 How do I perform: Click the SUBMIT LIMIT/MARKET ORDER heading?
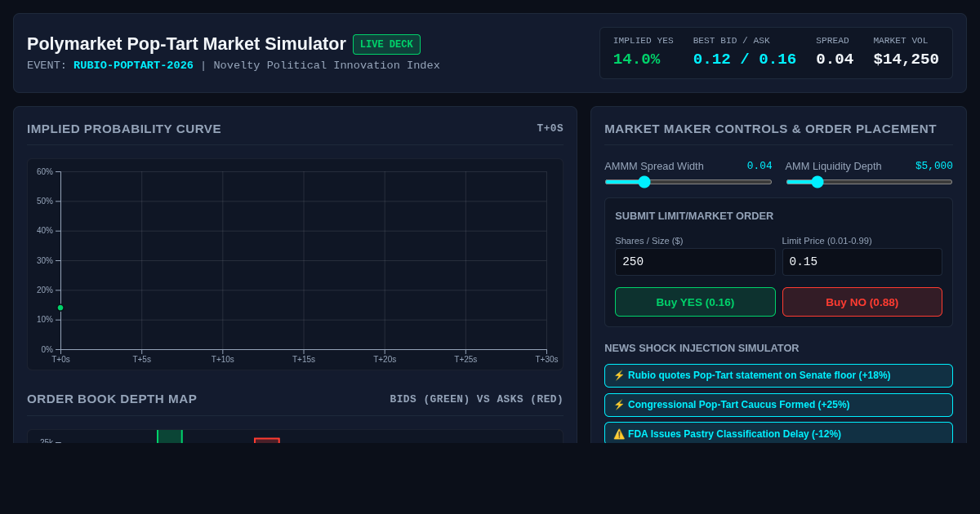pyautogui.click(x=694, y=215)
